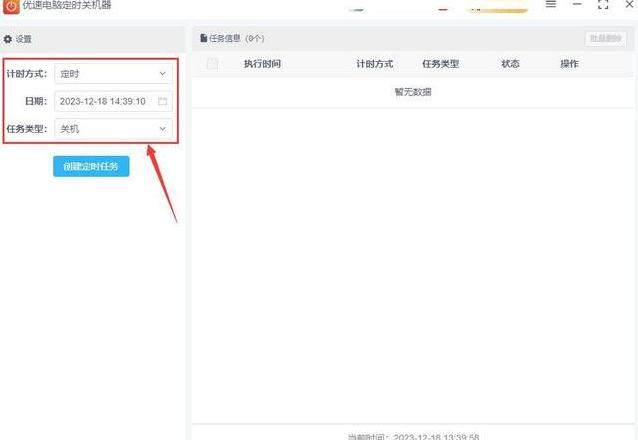Click the document icon beside 任务信息

click(x=203, y=38)
